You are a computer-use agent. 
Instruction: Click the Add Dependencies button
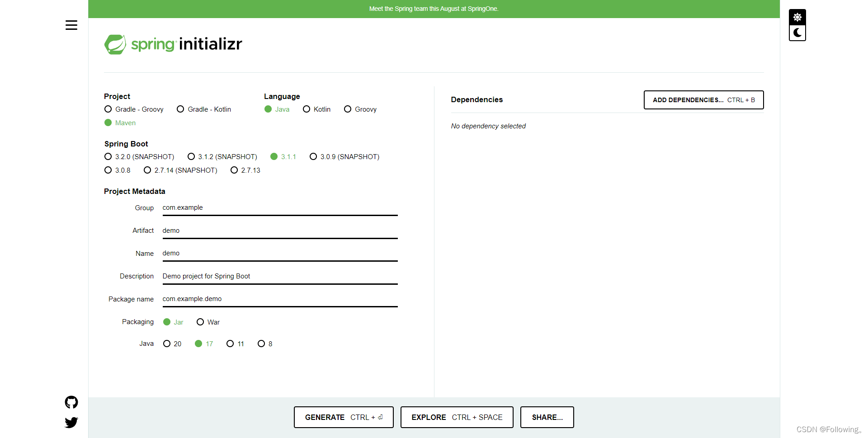704,100
